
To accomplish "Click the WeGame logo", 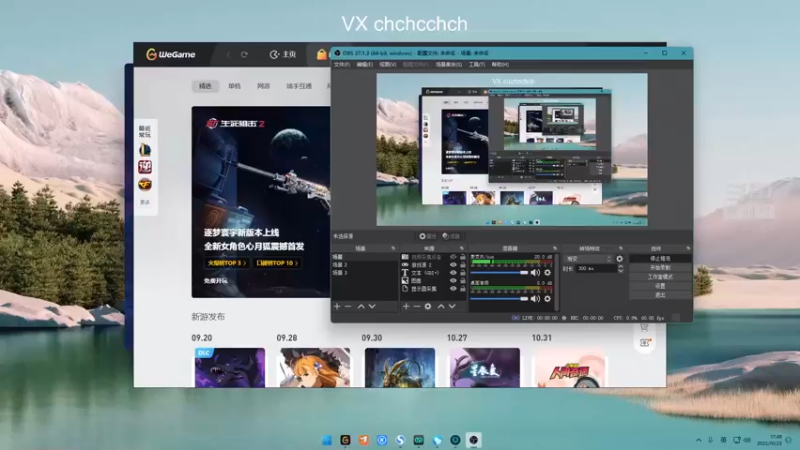I will coord(171,54).
